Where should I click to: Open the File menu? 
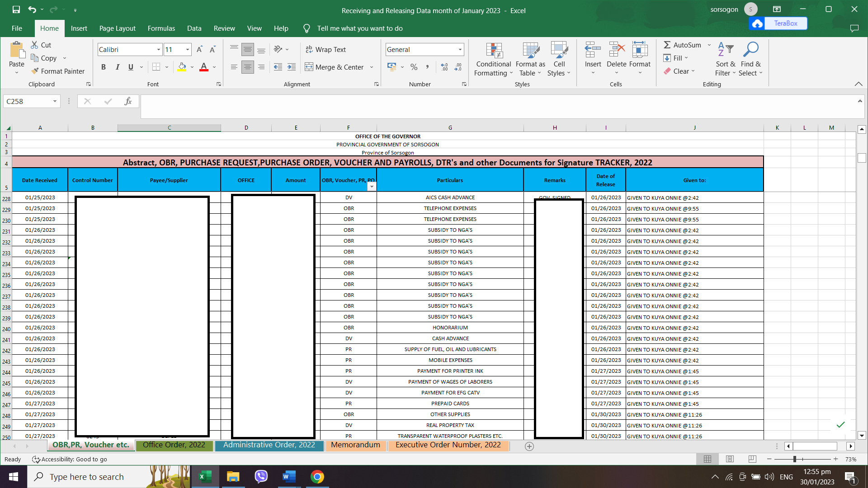[17, 28]
